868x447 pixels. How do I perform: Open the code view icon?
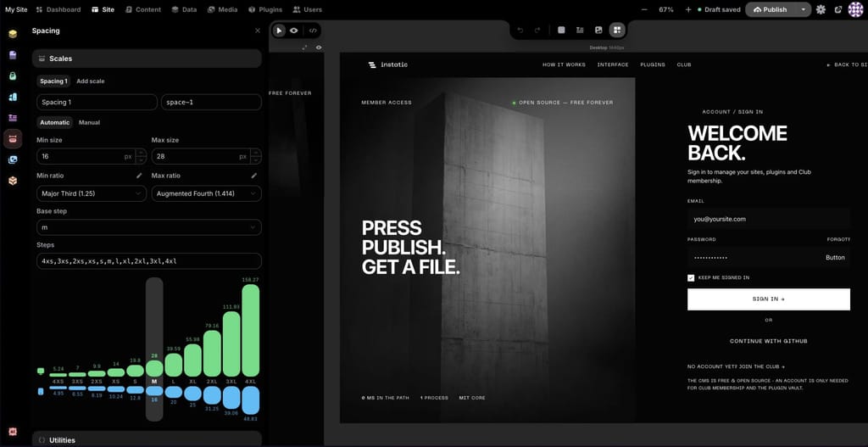point(313,31)
